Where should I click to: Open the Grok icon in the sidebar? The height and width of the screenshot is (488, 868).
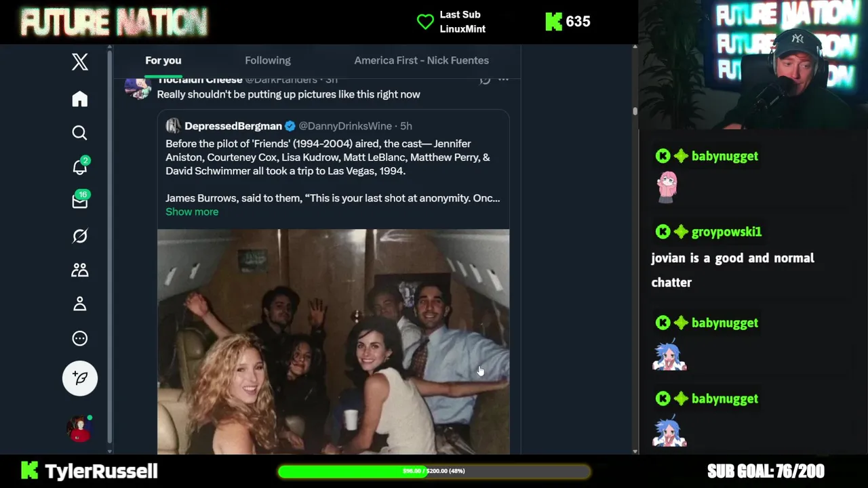pos(80,236)
